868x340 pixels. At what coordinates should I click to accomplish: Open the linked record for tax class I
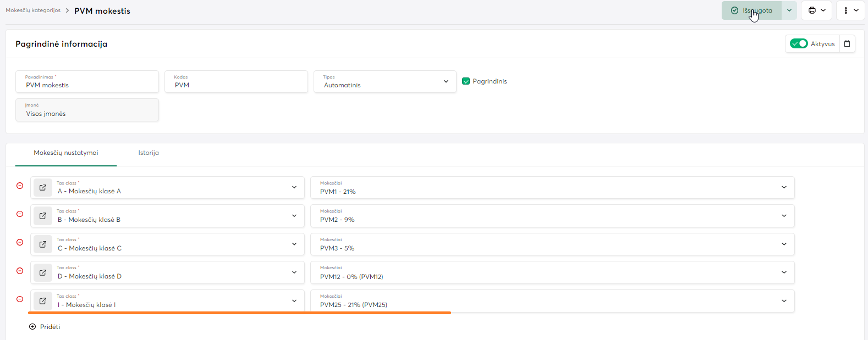click(x=43, y=301)
